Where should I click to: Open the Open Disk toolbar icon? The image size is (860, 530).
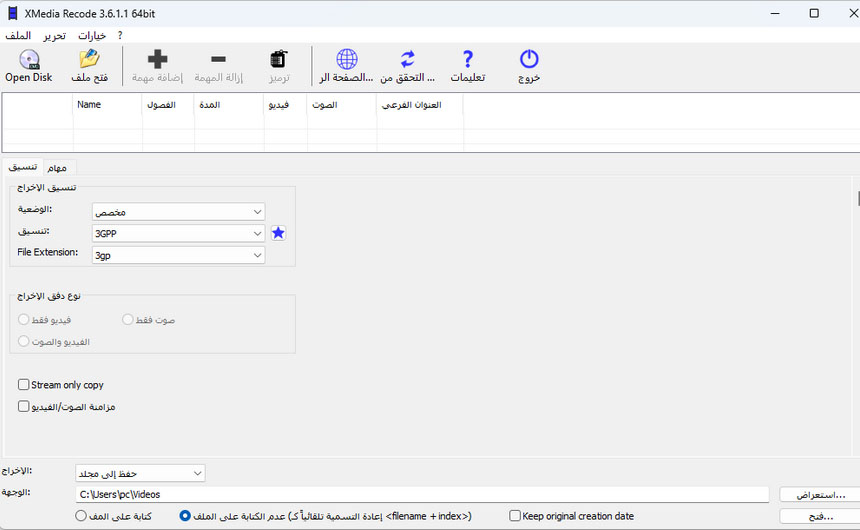[29, 59]
